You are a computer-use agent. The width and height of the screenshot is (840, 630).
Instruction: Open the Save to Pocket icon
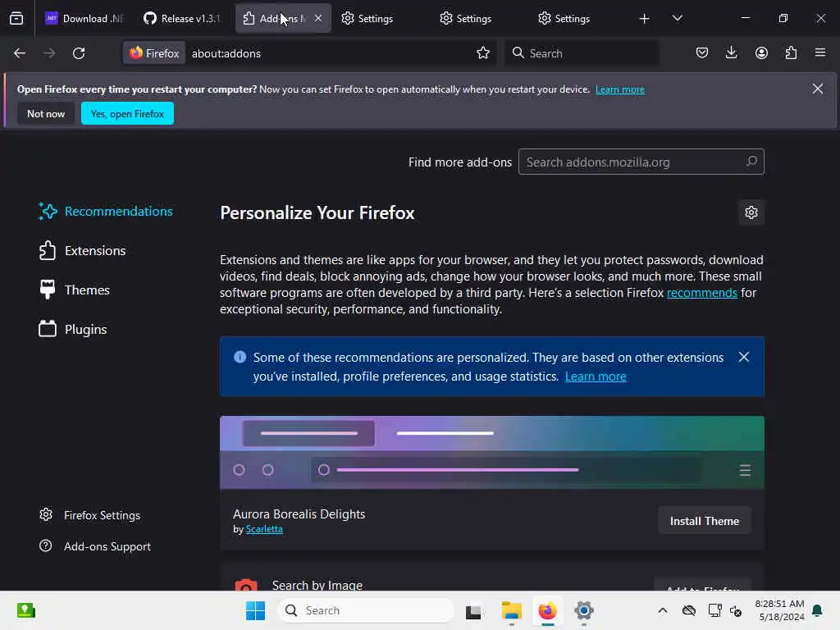[x=702, y=53]
